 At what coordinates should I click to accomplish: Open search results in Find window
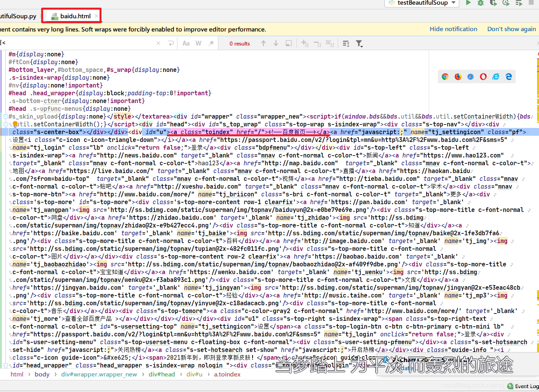(346, 43)
